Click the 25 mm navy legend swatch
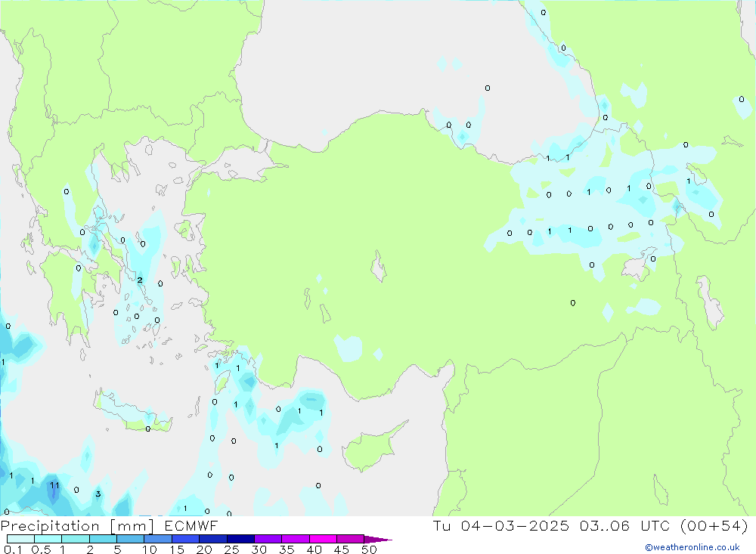756x554 pixels. tap(240, 539)
